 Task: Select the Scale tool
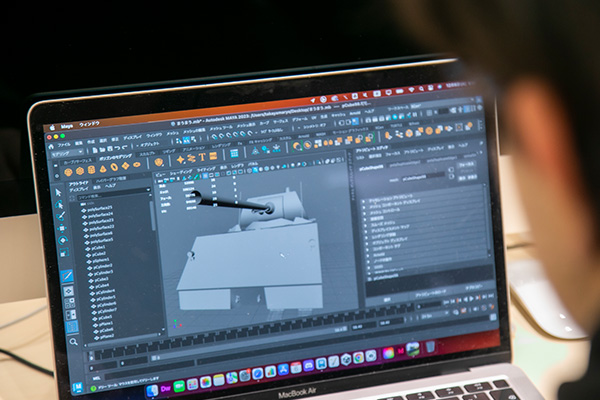64,253
